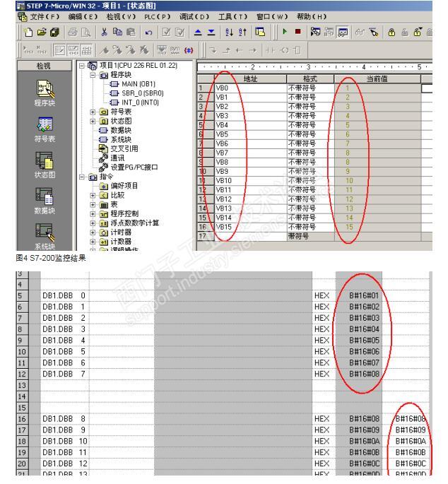Screen dimensions: 448x484
Task: Expand the 计数器 instruction folder
Action: click(93, 242)
